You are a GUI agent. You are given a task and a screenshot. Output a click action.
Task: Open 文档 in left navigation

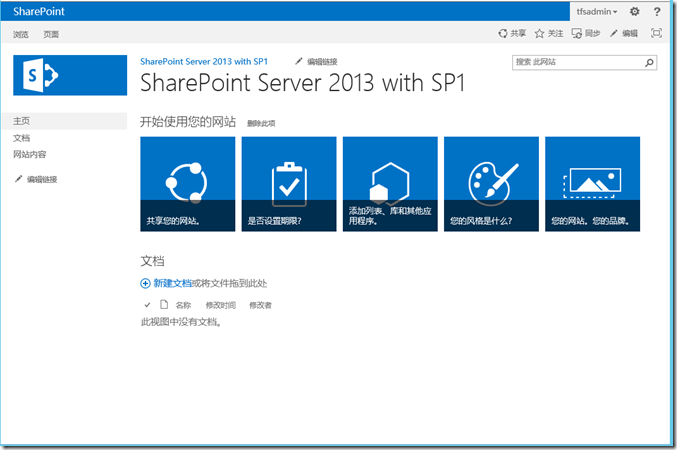(21, 138)
